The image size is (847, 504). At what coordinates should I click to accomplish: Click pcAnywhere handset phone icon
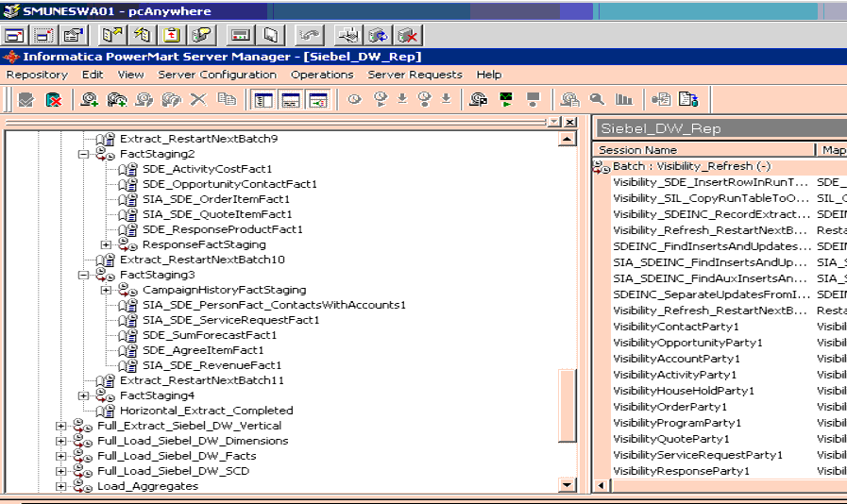(310, 36)
